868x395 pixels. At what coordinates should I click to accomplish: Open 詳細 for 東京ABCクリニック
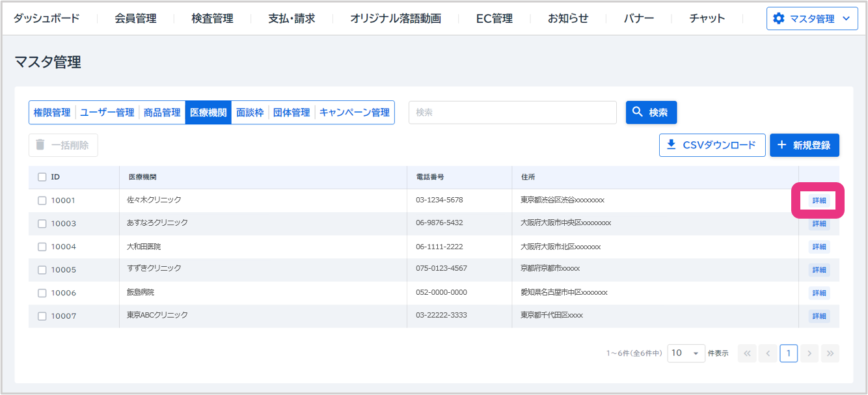(x=819, y=316)
